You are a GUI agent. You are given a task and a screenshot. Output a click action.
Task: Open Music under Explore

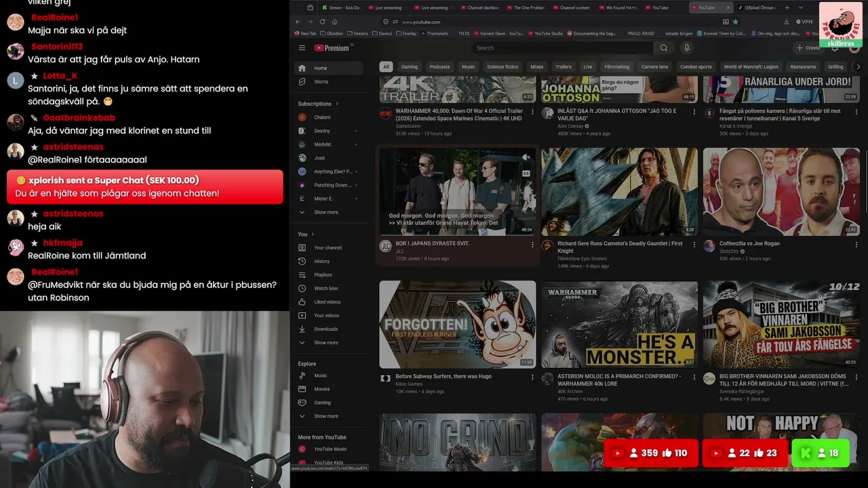point(329,375)
